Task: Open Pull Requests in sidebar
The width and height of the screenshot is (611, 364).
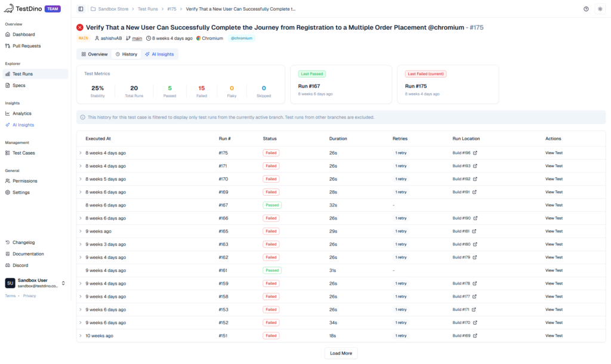Action: pyautogui.click(x=26, y=46)
